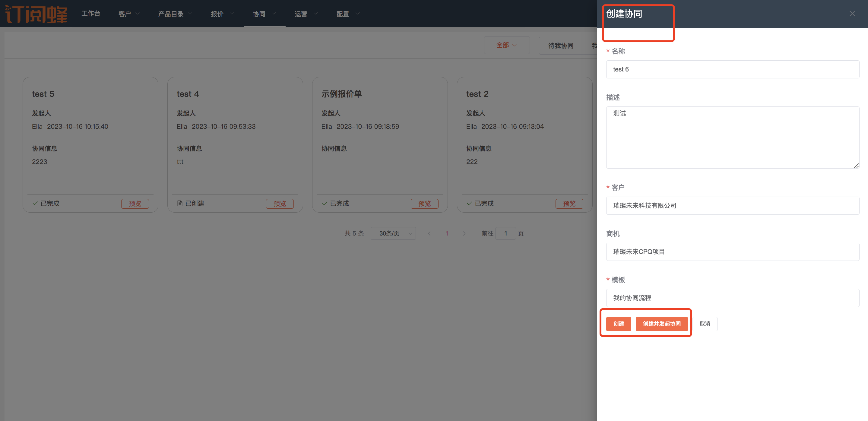Click the 创建并发起协同 button

pyautogui.click(x=661, y=324)
